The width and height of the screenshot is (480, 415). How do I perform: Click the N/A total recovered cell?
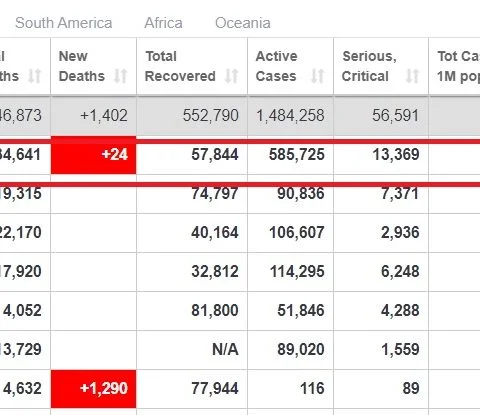click(x=192, y=350)
